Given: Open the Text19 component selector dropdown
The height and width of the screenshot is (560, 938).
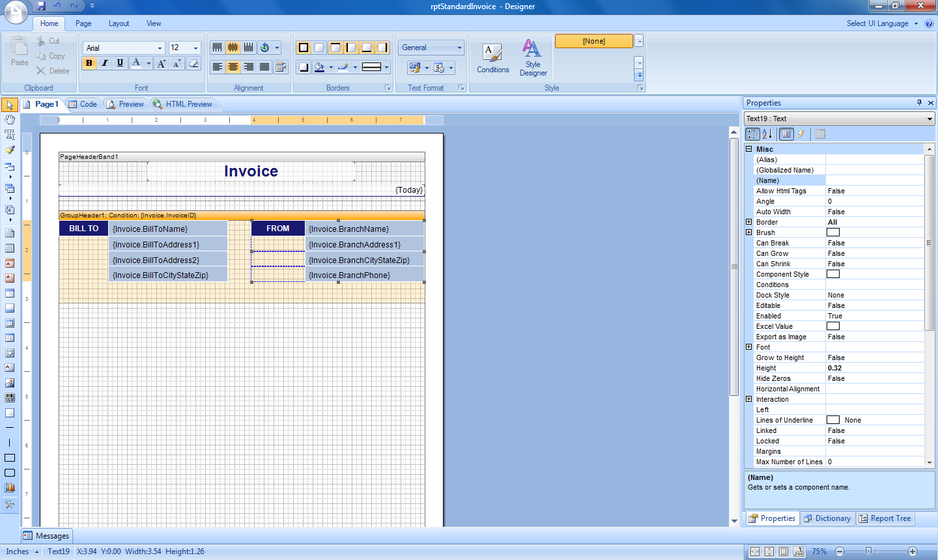Looking at the screenshot, I should [x=930, y=119].
